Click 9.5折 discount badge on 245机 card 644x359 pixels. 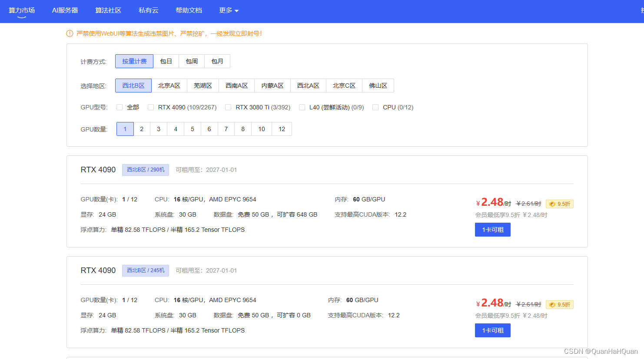click(x=560, y=304)
